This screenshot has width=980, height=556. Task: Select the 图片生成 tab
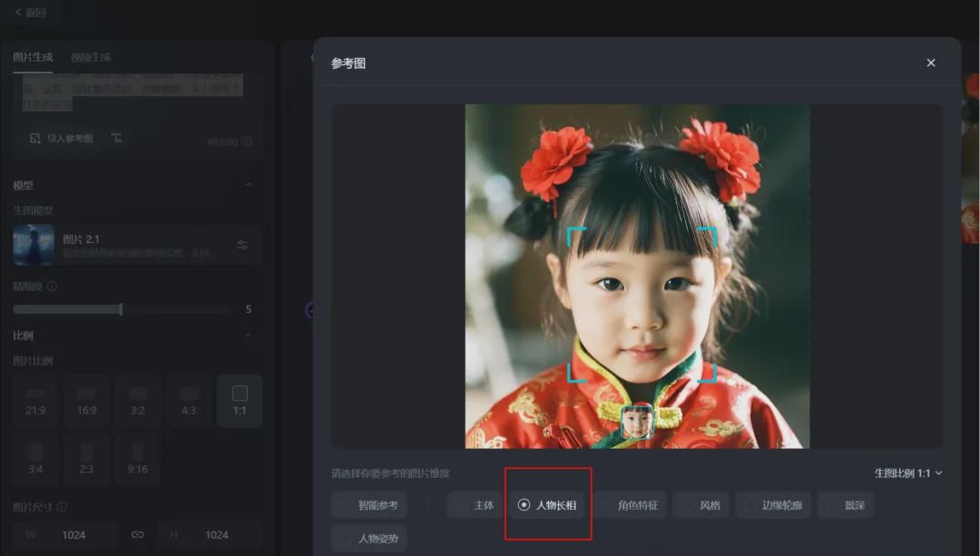35,56
